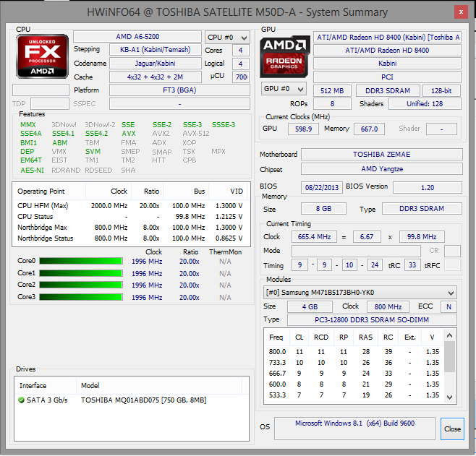The height and width of the screenshot is (456, 476).
Task: Click the Interface column header in Drives
Action: pos(46,385)
